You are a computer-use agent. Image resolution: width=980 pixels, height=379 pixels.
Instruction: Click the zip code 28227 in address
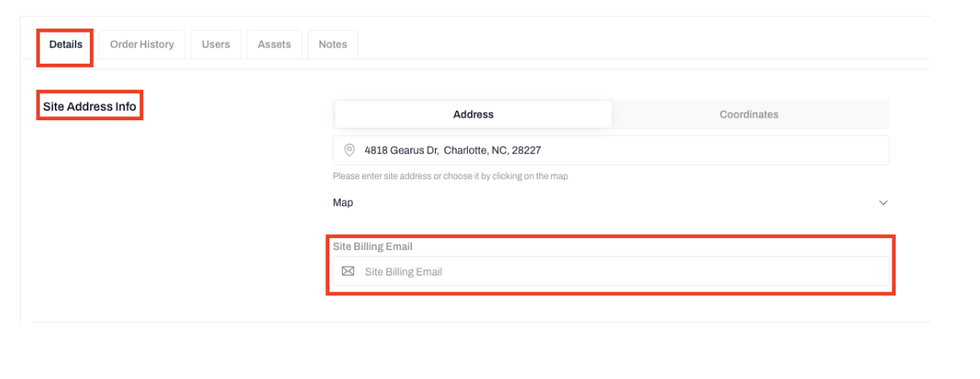pos(527,150)
